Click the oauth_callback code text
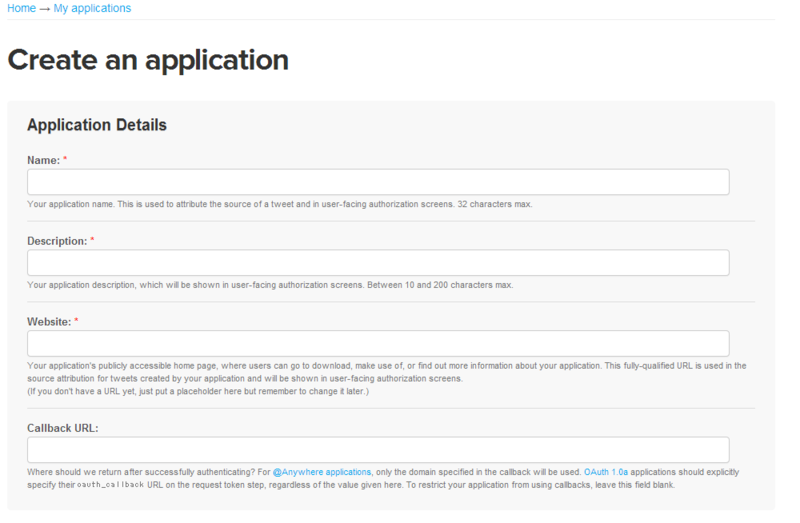The width and height of the screenshot is (800, 523). [x=110, y=485]
